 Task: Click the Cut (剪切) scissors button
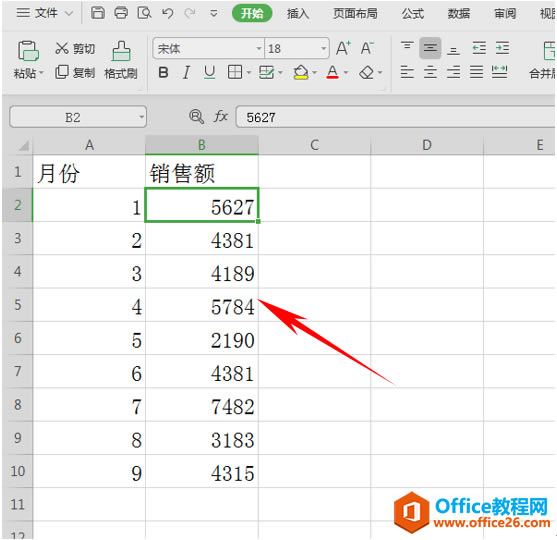click(75, 48)
